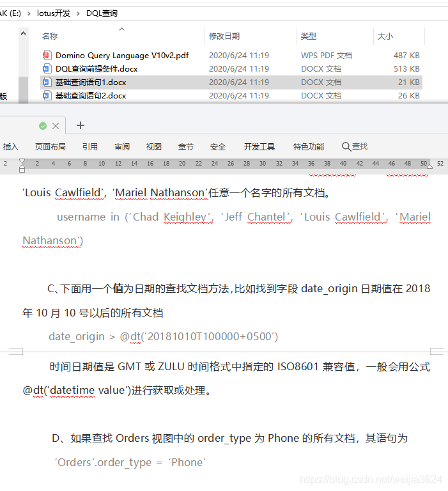
Task: Sort files by the 类型 column header
Action: [309, 36]
